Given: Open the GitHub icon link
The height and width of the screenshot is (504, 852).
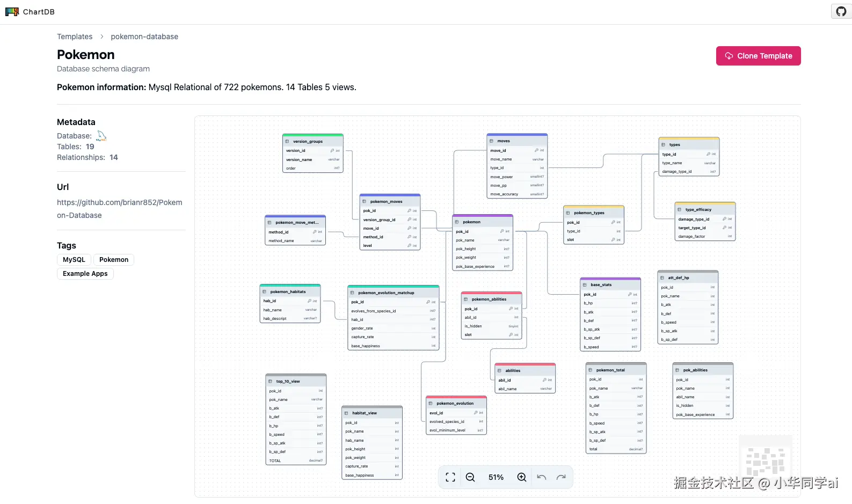Looking at the screenshot, I should [841, 11].
